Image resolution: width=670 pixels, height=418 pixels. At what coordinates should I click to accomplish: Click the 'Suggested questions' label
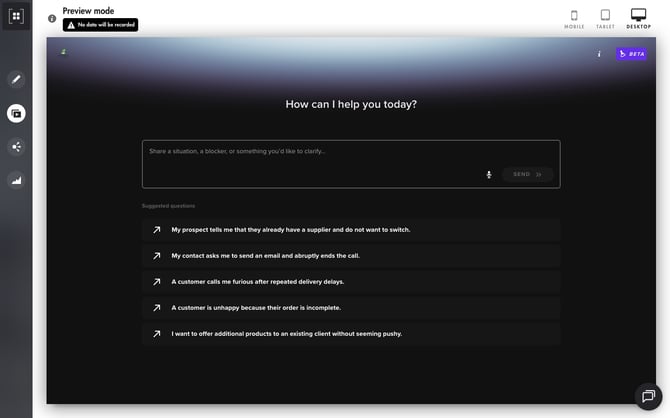(x=168, y=206)
